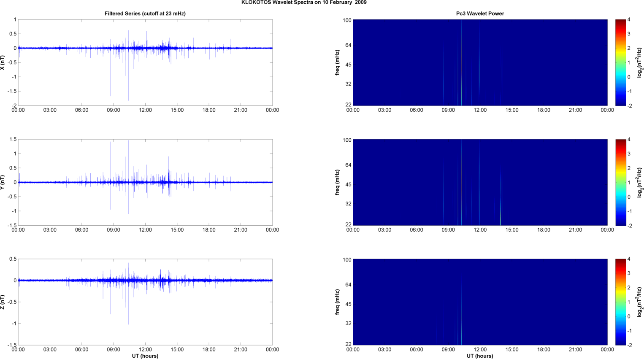This screenshot has width=644, height=359.
Task: Click the top wavelet power spectrogram
Action: (x=480, y=62)
